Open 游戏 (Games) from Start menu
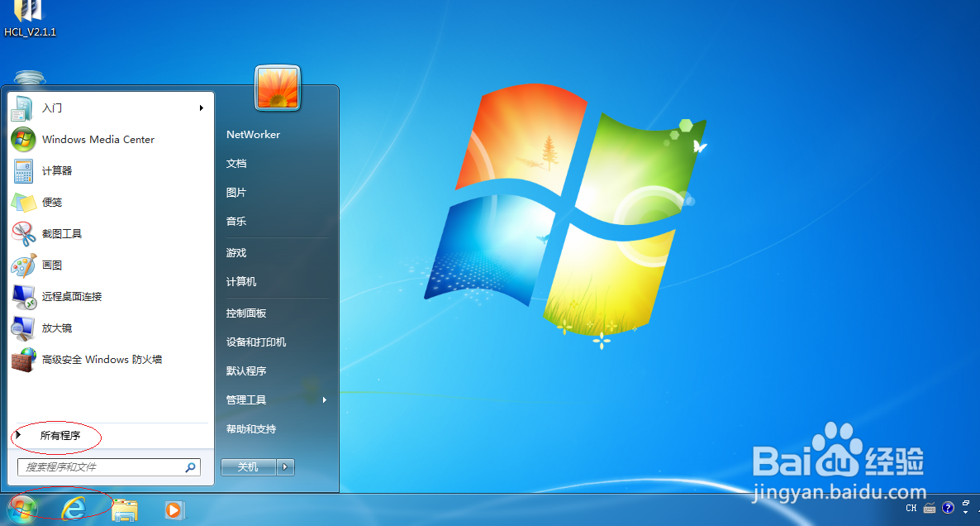This screenshot has height=526, width=980. tap(236, 253)
